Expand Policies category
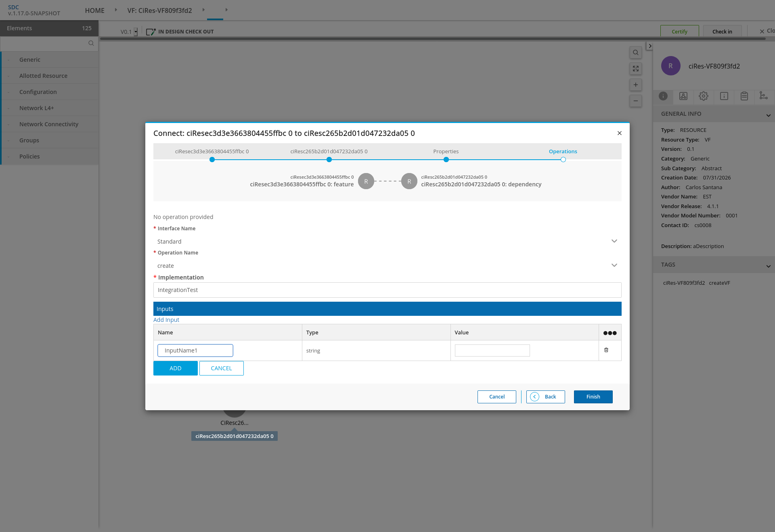 coord(50,156)
